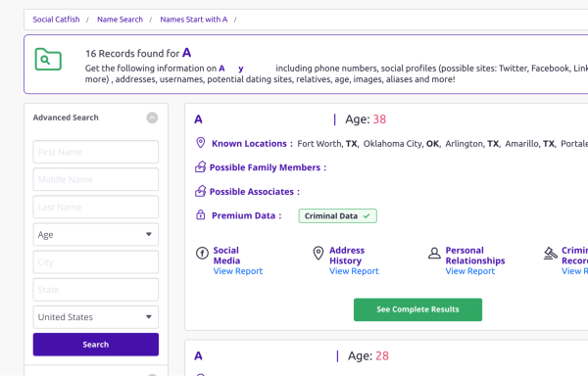Click See Complete Results button

click(417, 309)
